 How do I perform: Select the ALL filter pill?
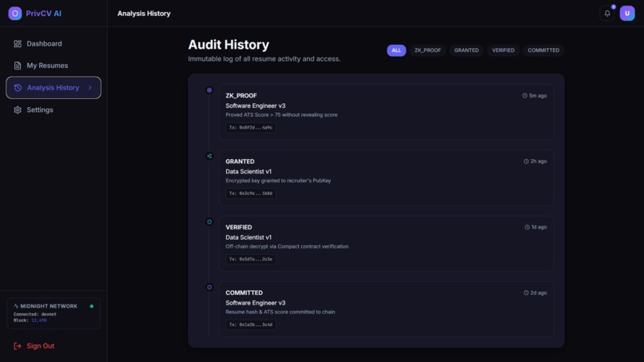coord(396,50)
